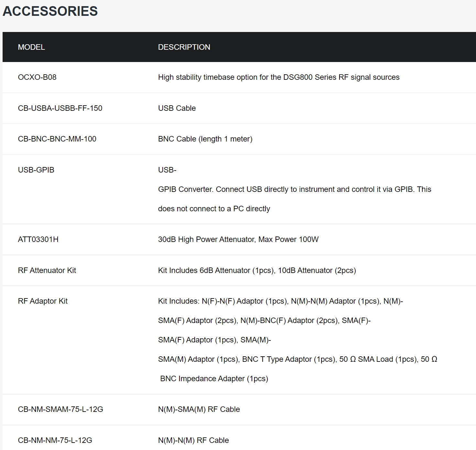The width and height of the screenshot is (476, 450).
Task: Click the DESCRIPTION column header
Action: 184,47
